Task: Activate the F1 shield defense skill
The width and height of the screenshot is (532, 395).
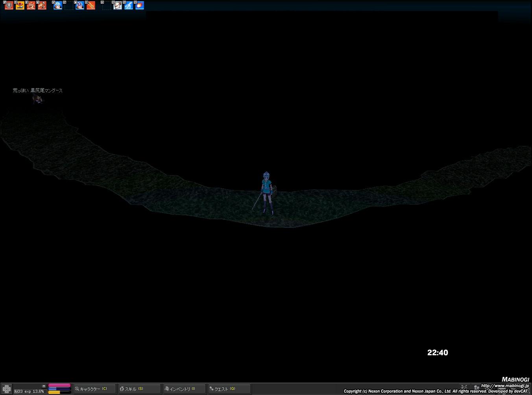Action: (x=9, y=6)
